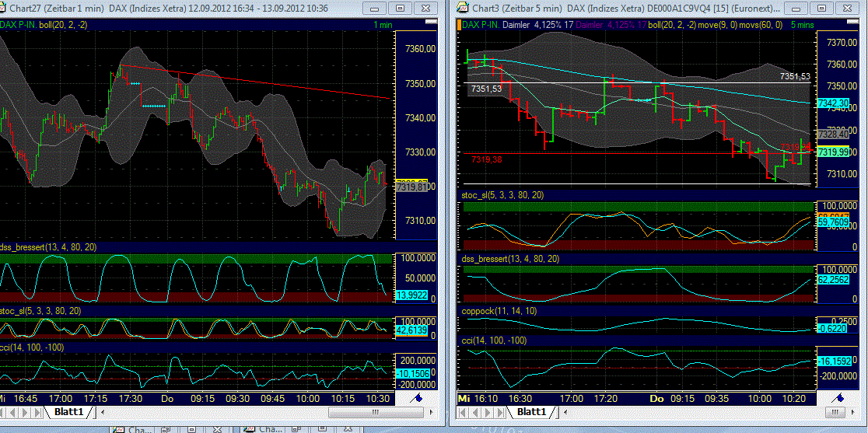
Task: Click 59,7609 stochastic value tag
Action: click(x=834, y=222)
